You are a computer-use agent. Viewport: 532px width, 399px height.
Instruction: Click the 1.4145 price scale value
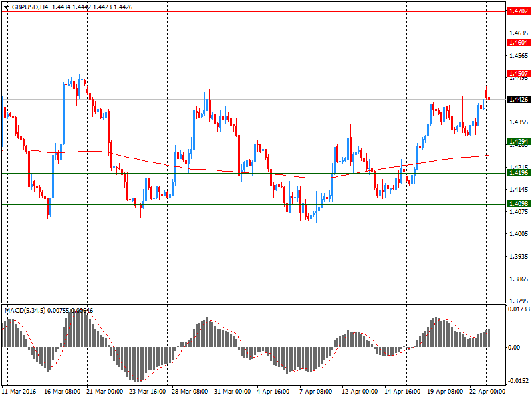tap(519, 190)
